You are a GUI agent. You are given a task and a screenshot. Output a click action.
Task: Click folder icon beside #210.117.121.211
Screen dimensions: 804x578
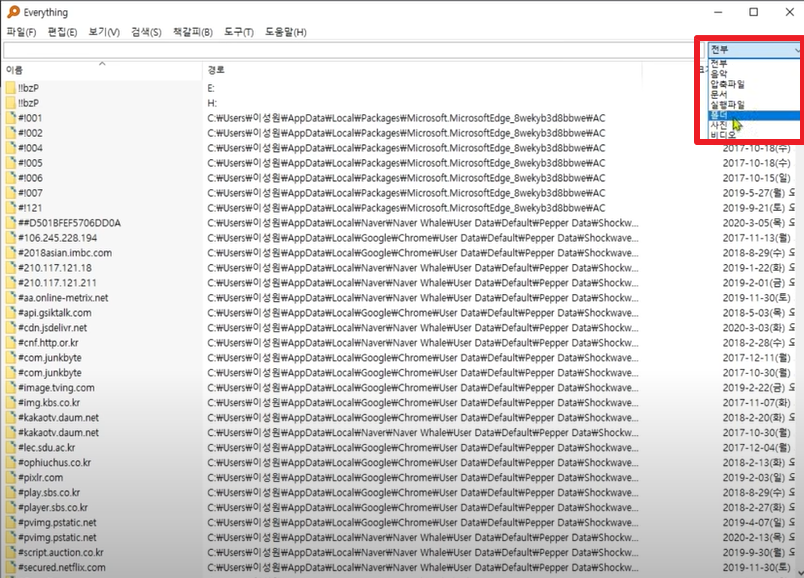(x=10, y=283)
